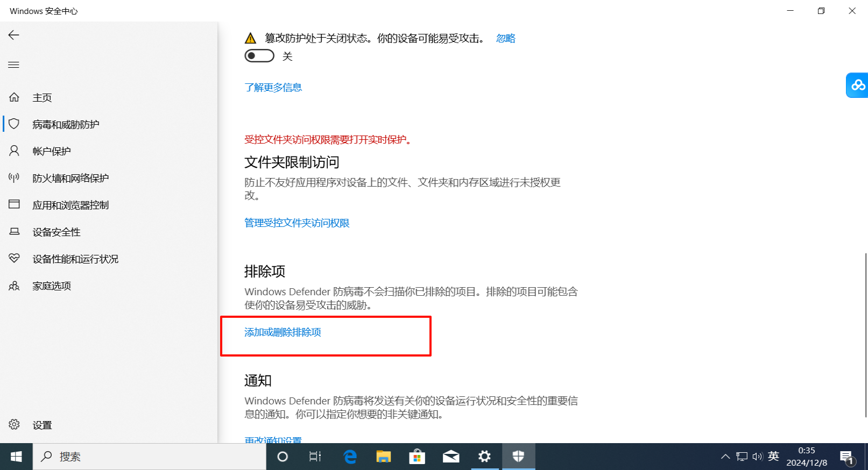Open the notification center icon
This screenshot has width=868, height=470.
(846, 457)
